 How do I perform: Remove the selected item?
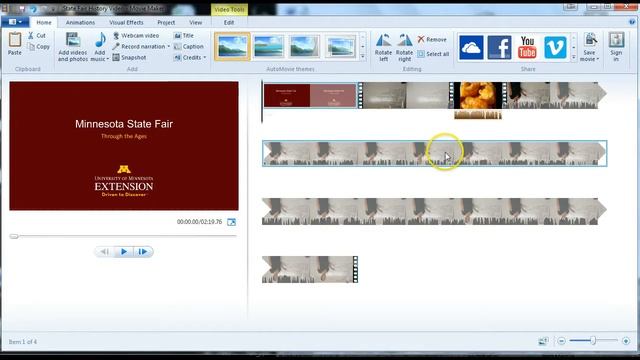432,40
